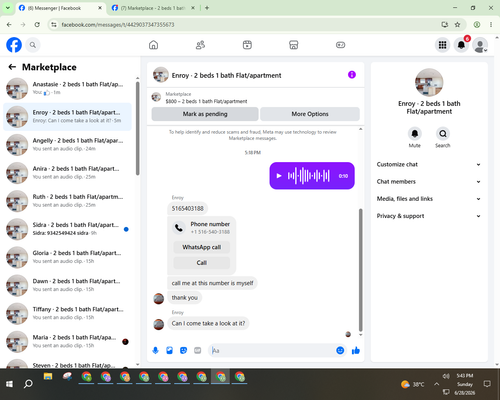This screenshot has width=500, height=400.
Task: Open Angelly conversation in list
Action: point(67,145)
